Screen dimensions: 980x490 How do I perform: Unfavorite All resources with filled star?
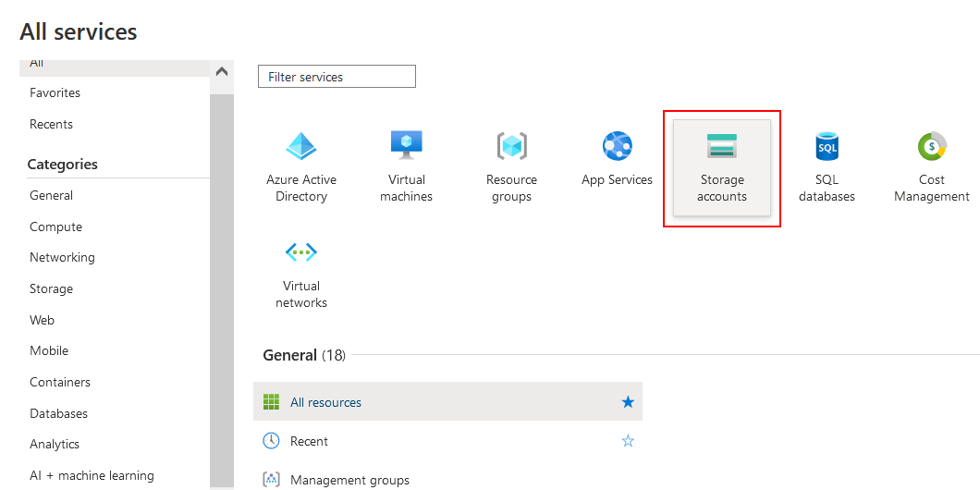[x=628, y=402]
